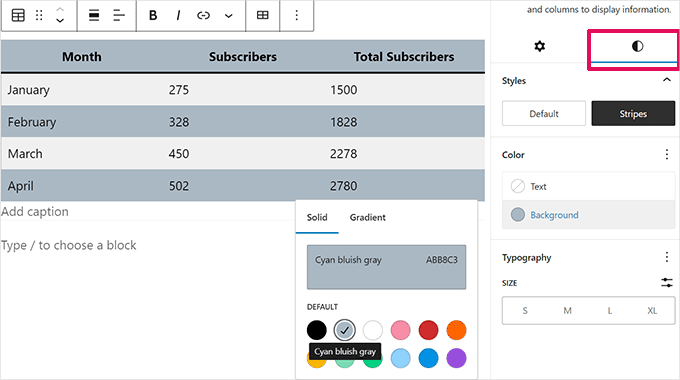Toggle bold formatting
680x380 pixels.
[x=153, y=15]
